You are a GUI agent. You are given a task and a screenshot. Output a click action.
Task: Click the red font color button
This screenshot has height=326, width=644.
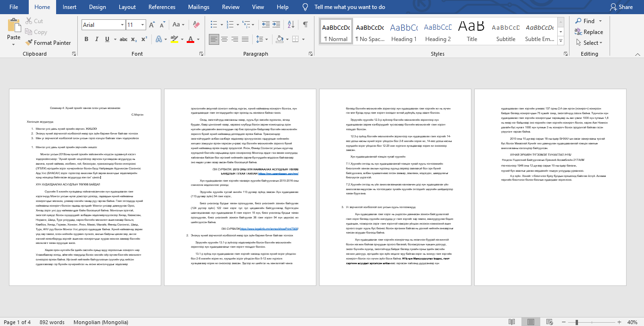tap(190, 39)
